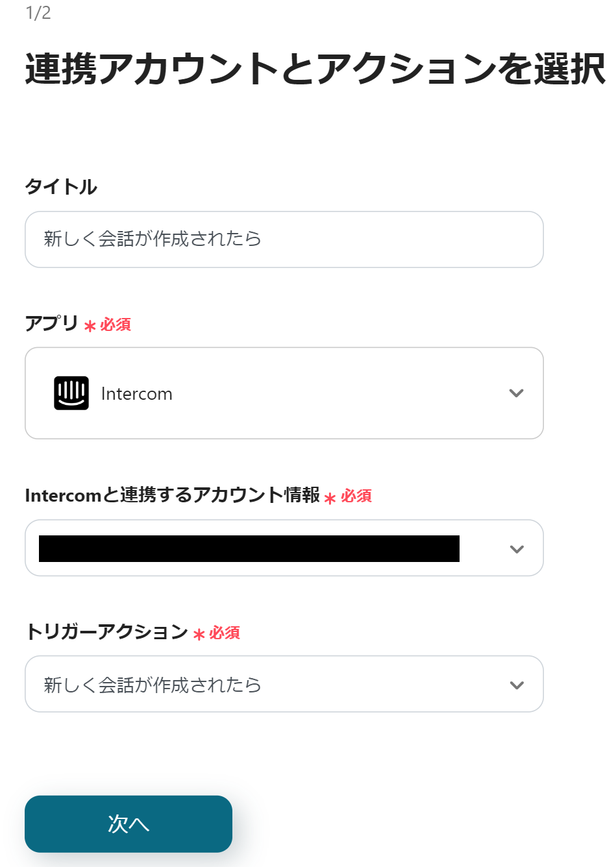Click the Intercomと連携するアカウント情報 label
Image resolution: width=616 pixels, height=867 pixels.
[172, 495]
